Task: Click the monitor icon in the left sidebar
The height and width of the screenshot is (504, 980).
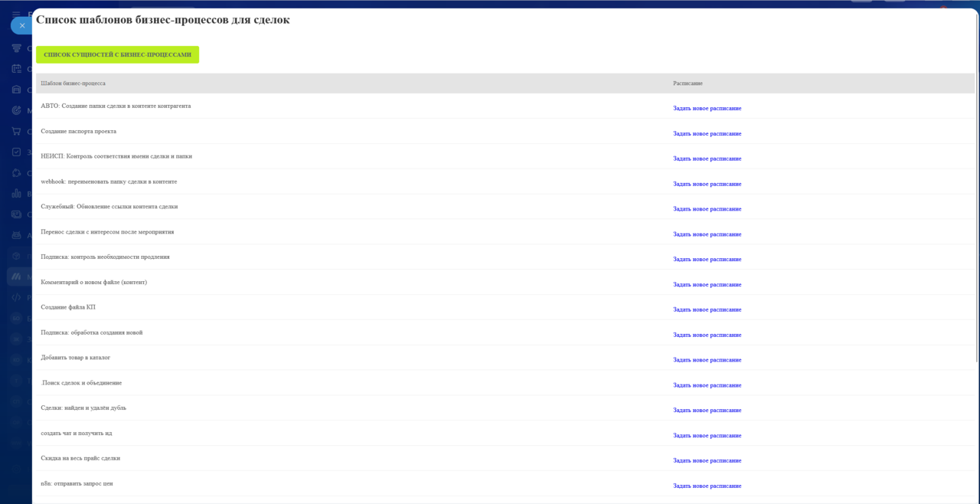Action: click(16, 214)
